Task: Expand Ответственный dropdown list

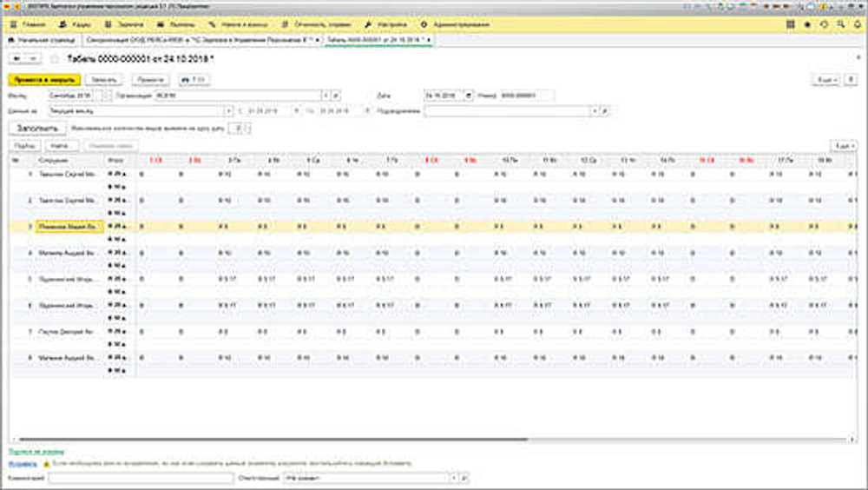Action: 454,477
